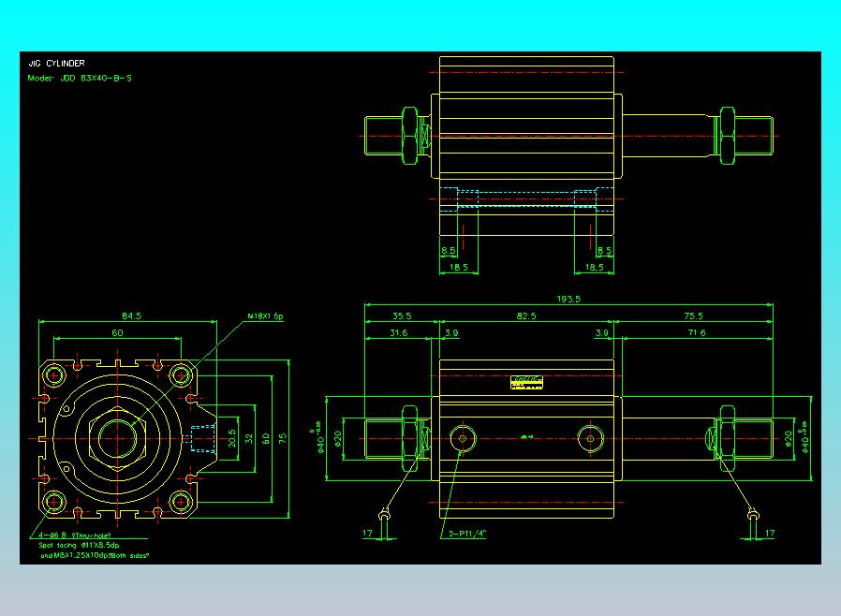Select the 71.6 dimension value

coord(697,333)
